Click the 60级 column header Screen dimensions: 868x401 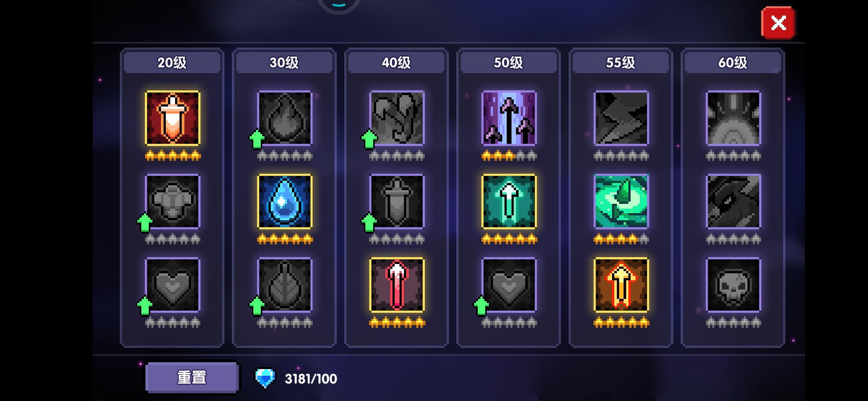(733, 62)
